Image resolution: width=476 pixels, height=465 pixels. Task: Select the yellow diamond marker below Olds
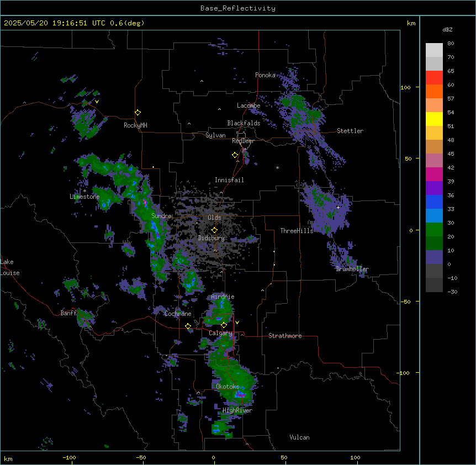coord(214,230)
